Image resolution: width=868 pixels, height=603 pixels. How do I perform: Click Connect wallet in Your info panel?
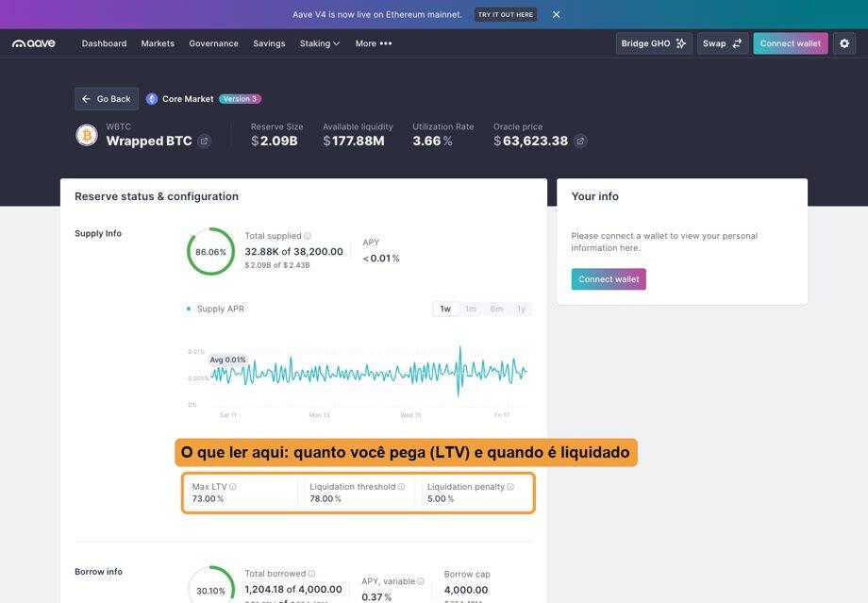[609, 279]
